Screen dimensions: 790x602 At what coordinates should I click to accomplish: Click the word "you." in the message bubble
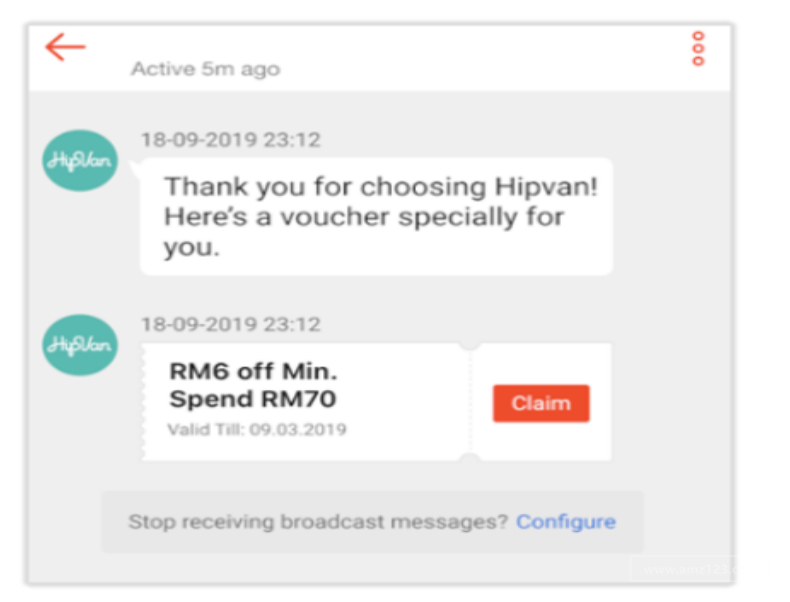coord(188,246)
